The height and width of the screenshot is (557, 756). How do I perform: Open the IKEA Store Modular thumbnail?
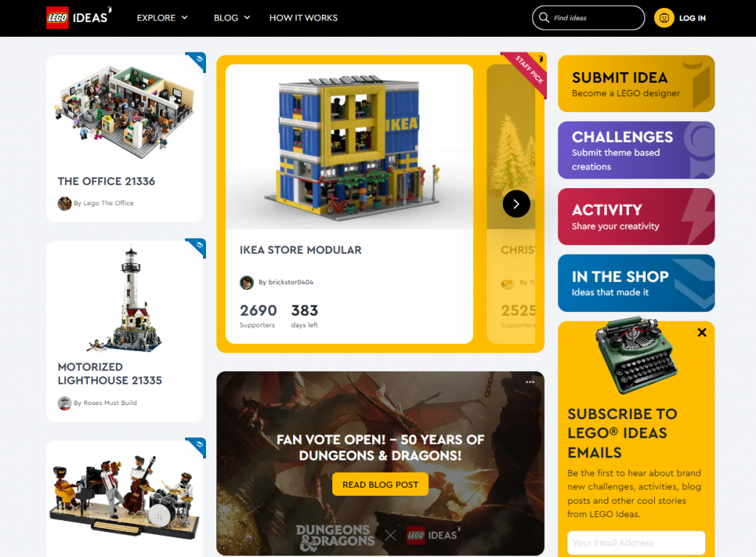click(x=349, y=147)
